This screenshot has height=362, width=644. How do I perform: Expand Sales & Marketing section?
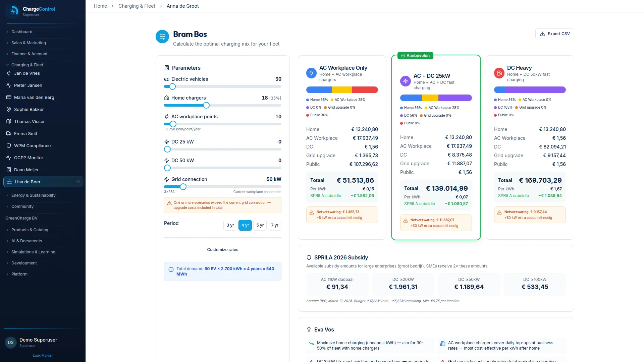[x=29, y=43]
